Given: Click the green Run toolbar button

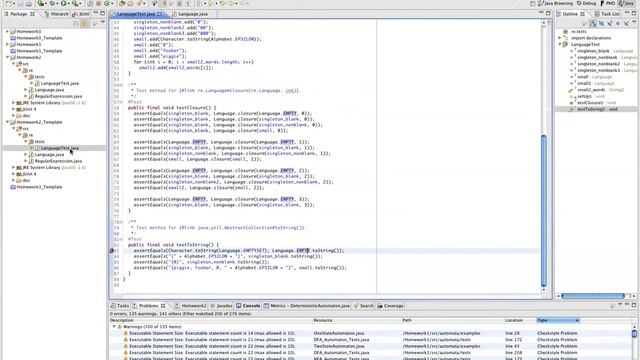Looking at the screenshot, I should 63,3.
